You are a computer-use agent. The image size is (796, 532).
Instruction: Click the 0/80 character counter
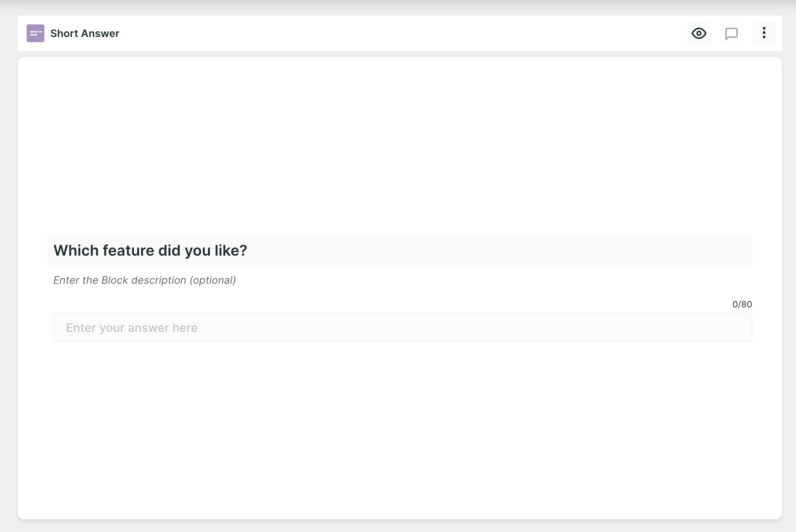742,304
